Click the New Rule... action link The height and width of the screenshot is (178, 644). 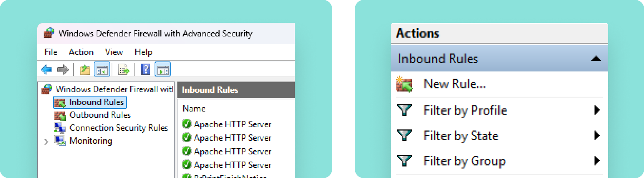454,84
